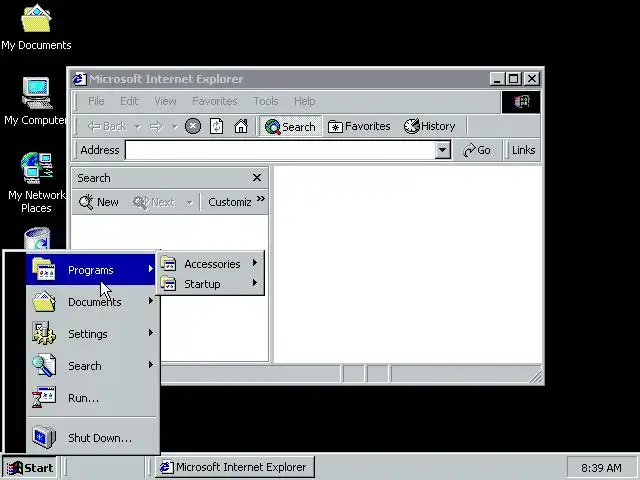Open My Computer desktop icon
The height and width of the screenshot is (480, 640).
click(36, 101)
